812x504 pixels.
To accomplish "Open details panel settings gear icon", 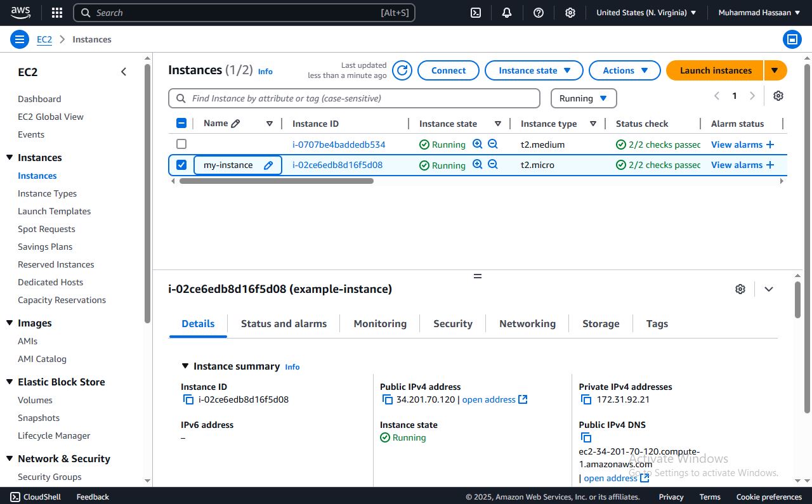I will [x=740, y=289].
